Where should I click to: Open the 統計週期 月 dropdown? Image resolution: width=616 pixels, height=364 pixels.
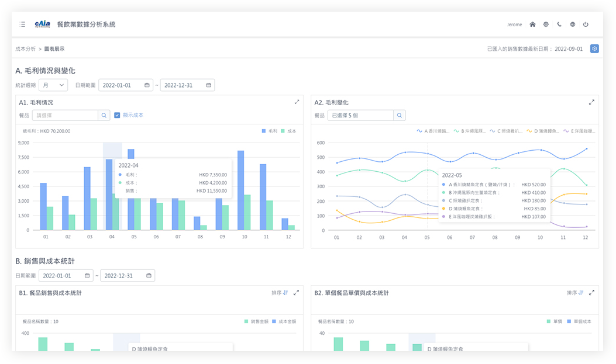point(53,85)
